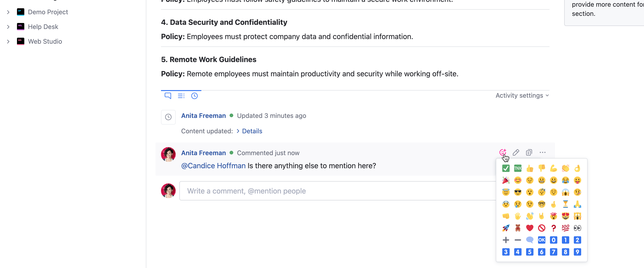React with the thumbs up emoji
The width and height of the screenshot is (644, 268).
point(530,168)
